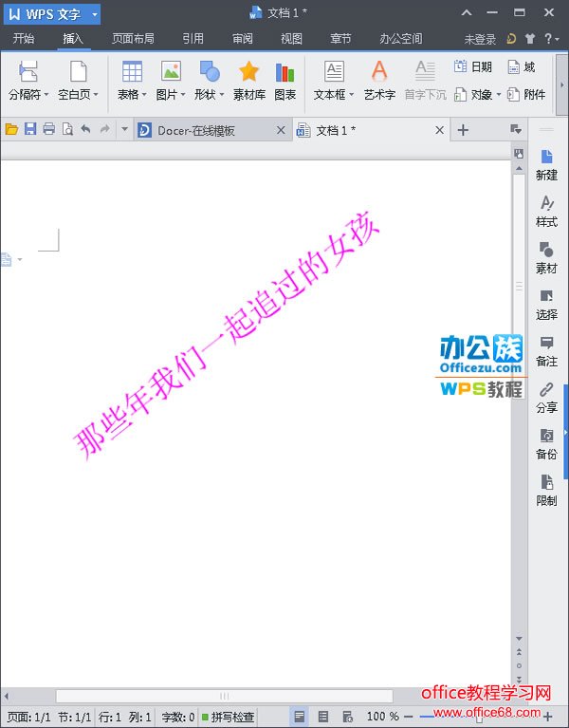
Task: Switch to outline view button
Action: click(x=323, y=717)
